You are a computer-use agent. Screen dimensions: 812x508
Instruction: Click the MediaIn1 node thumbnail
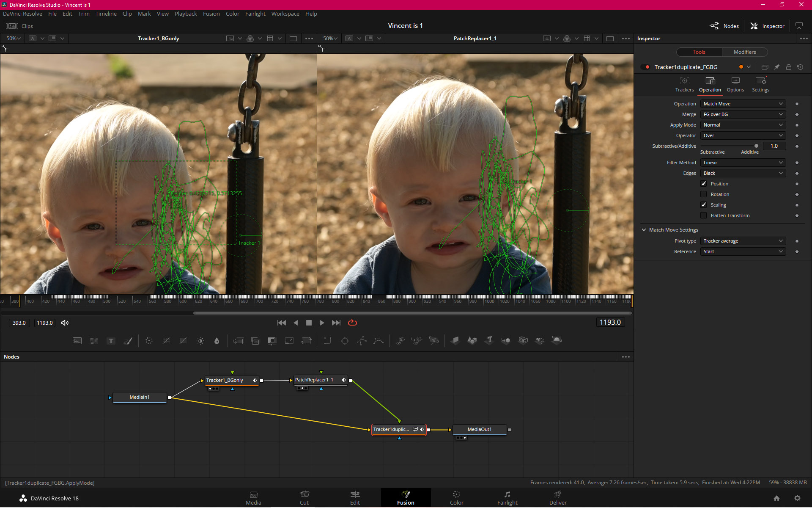[139, 397]
